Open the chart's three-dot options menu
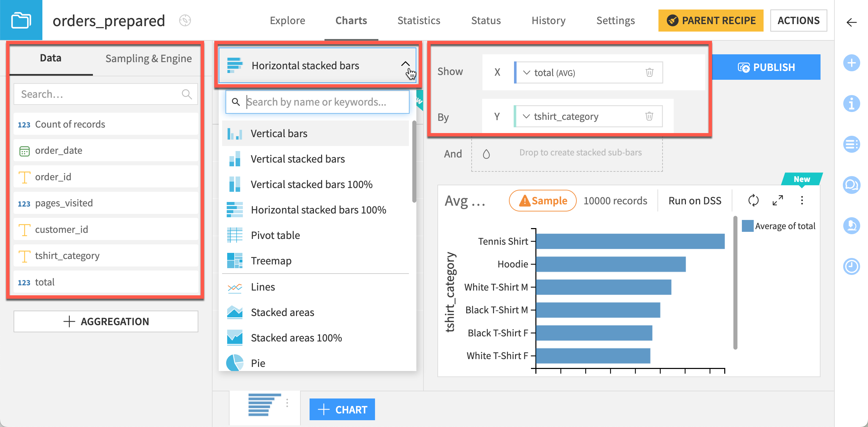Image resolution: width=868 pixels, height=427 pixels. [x=802, y=201]
